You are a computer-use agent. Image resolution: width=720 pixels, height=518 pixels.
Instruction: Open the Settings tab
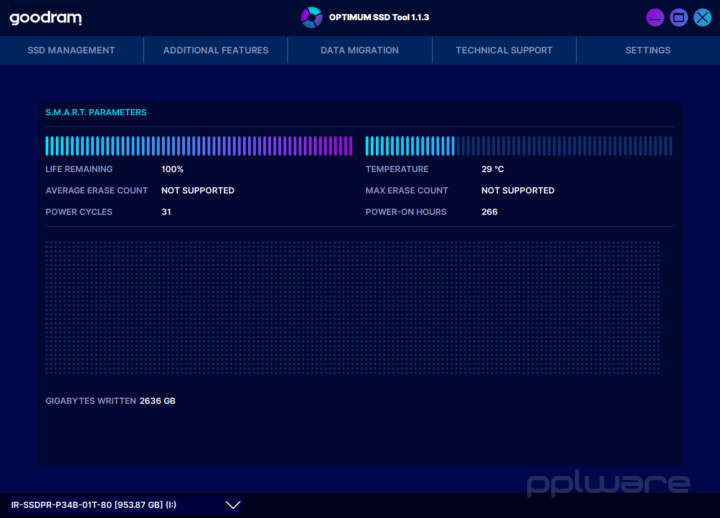(x=648, y=50)
